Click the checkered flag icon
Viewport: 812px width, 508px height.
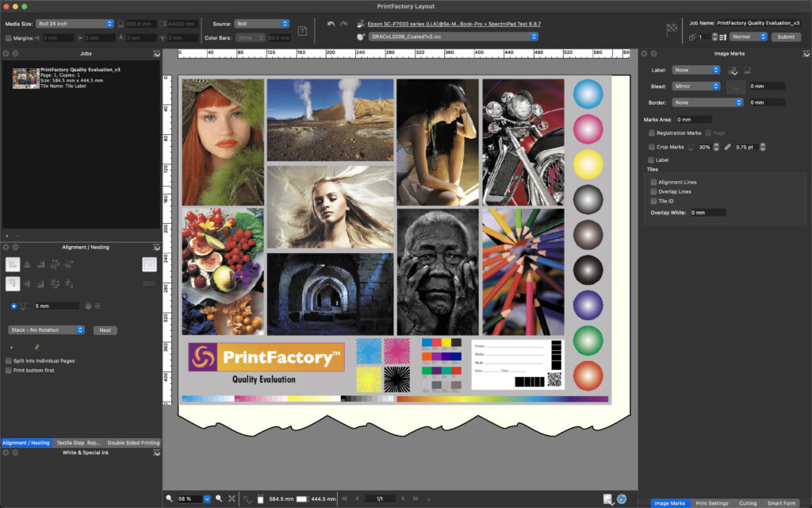(x=672, y=30)
